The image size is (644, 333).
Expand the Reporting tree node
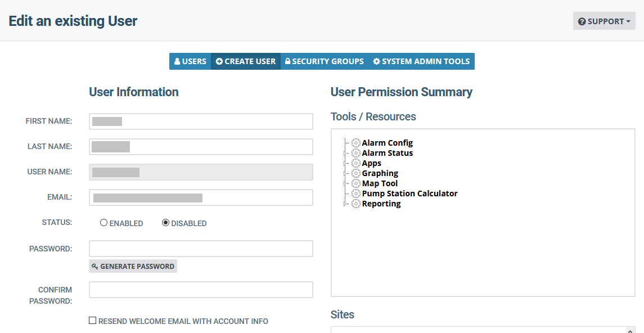pyautogui.click(x=345, y=204)
